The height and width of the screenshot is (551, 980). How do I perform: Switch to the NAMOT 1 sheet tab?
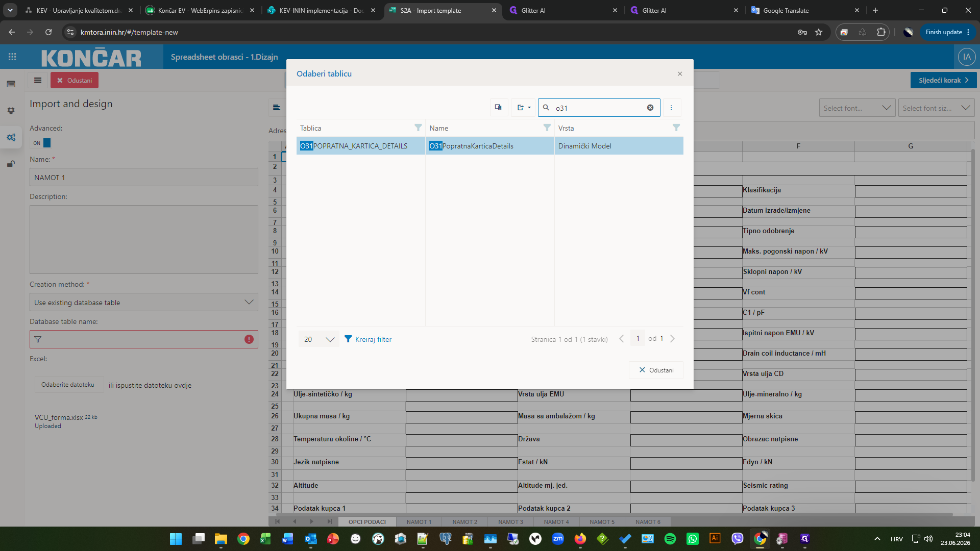[x=419, y=522]
